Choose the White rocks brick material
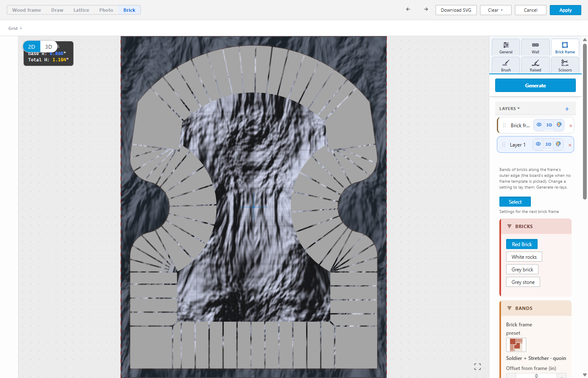588x378 pixels. coord(524,257)
